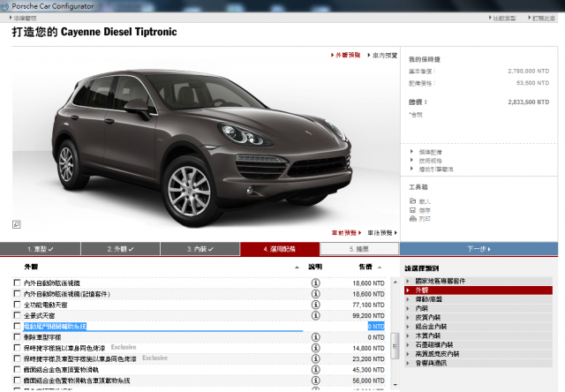Open info icon on the 77,100 NTD row
The image size is (565, 392).
point(315,305)
